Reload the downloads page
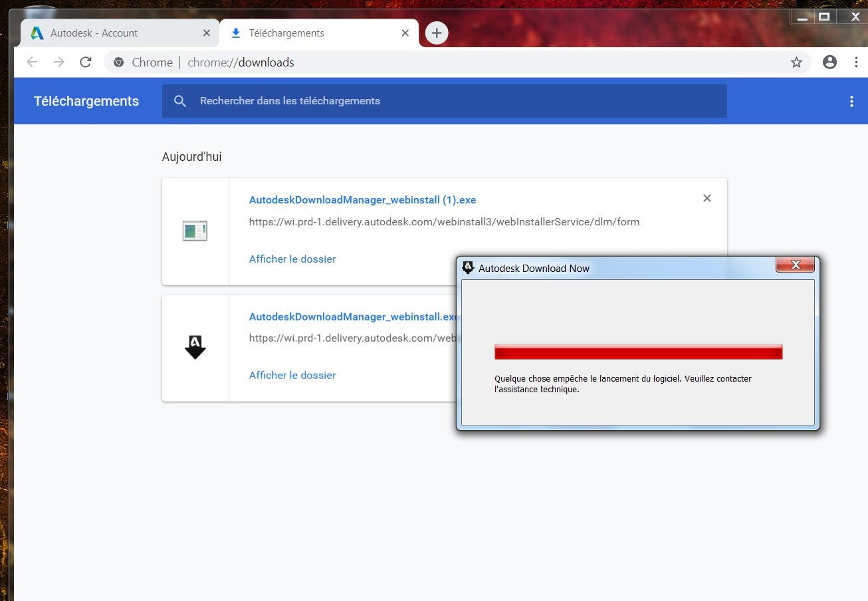 click(x=85, y=62)
